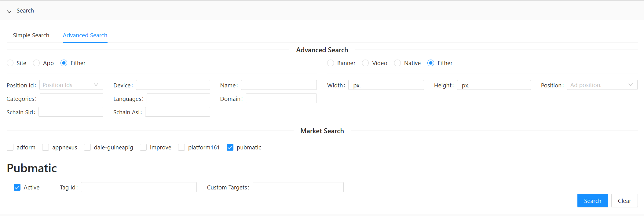
Task: Focus the Tag Id input field
Action: click(x=139, y=187)
